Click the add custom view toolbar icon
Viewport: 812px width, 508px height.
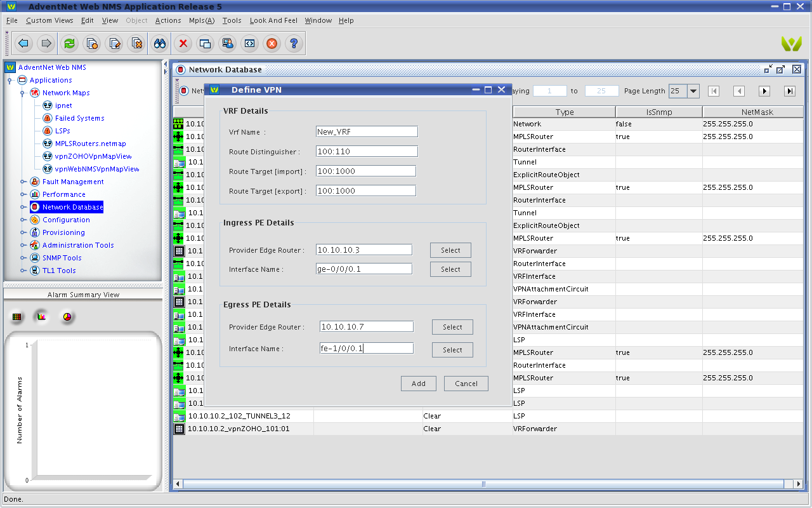click(92, 44)
